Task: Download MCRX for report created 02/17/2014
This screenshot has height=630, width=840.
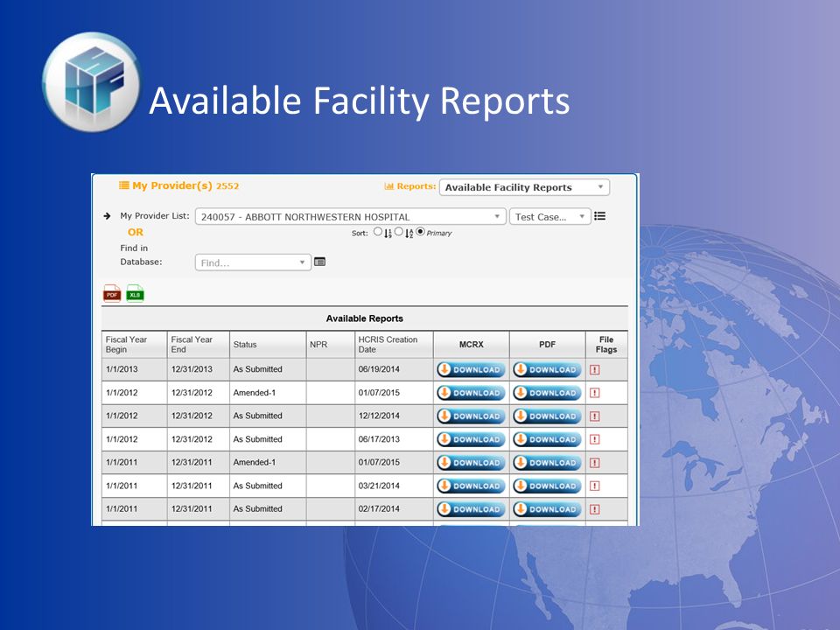Action: [x=471, y=509]
